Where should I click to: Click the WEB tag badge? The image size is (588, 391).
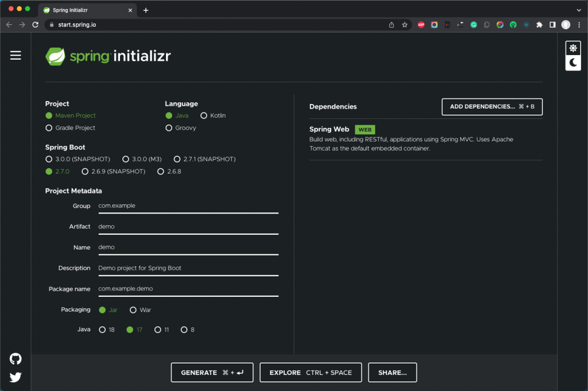tap(365, 130)
